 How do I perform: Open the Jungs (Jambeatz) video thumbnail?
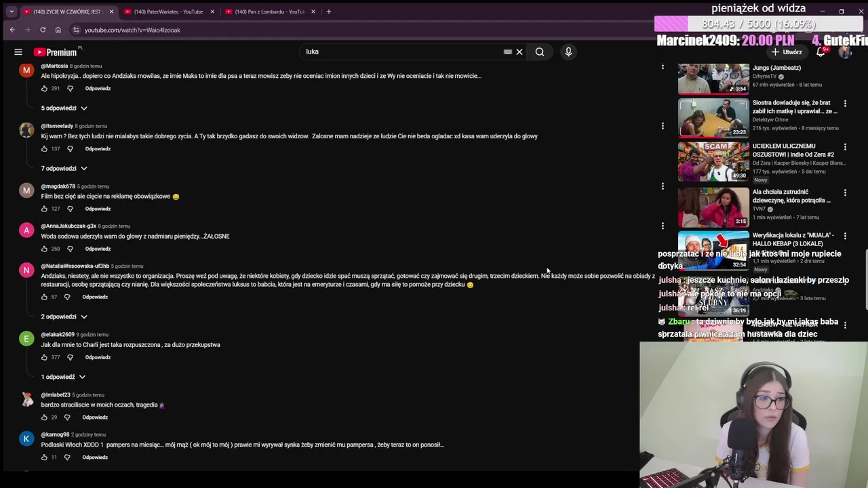713,79
